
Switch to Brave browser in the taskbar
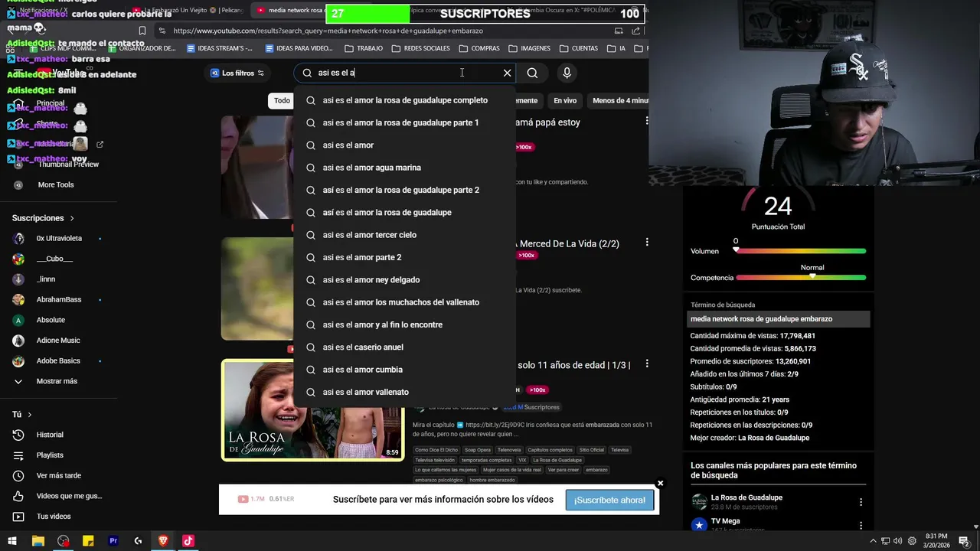click(163, 541)
